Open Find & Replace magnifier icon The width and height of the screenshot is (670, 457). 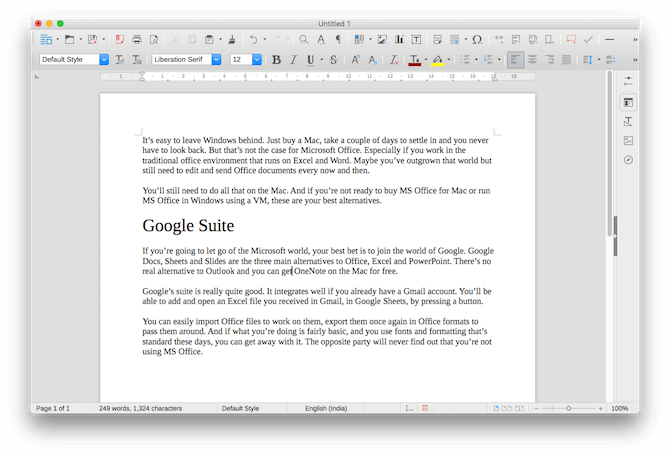coord(303,40)
